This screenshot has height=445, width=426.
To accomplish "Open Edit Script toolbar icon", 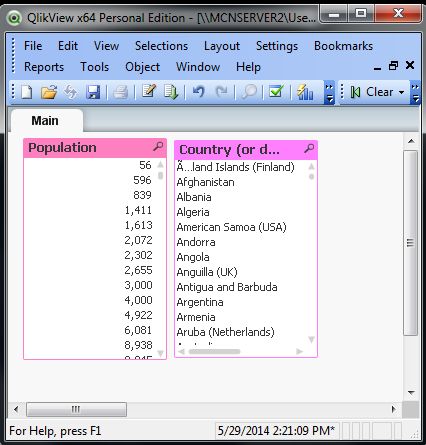I will pos(149,91).
